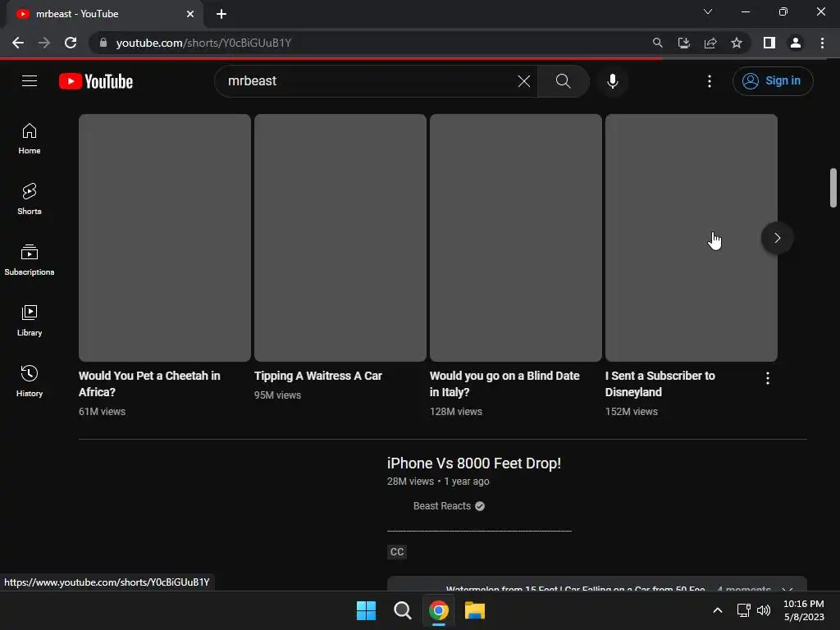Open Chrome three-dot menu
840x630 pixels.
click(822, 43)
